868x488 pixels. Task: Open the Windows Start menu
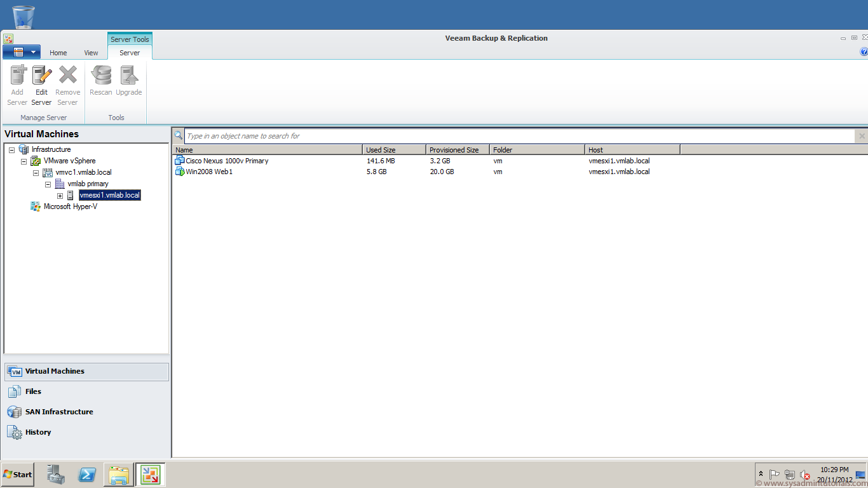click(17, 474)
